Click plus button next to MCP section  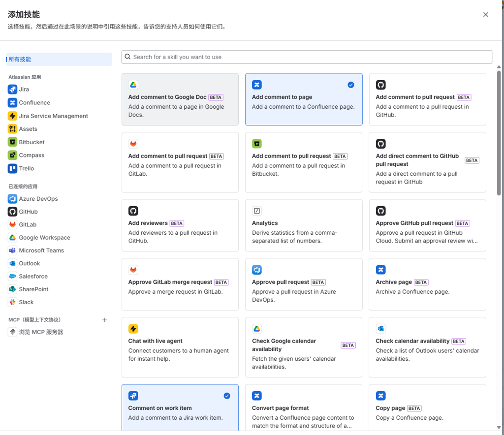(104, 320)
